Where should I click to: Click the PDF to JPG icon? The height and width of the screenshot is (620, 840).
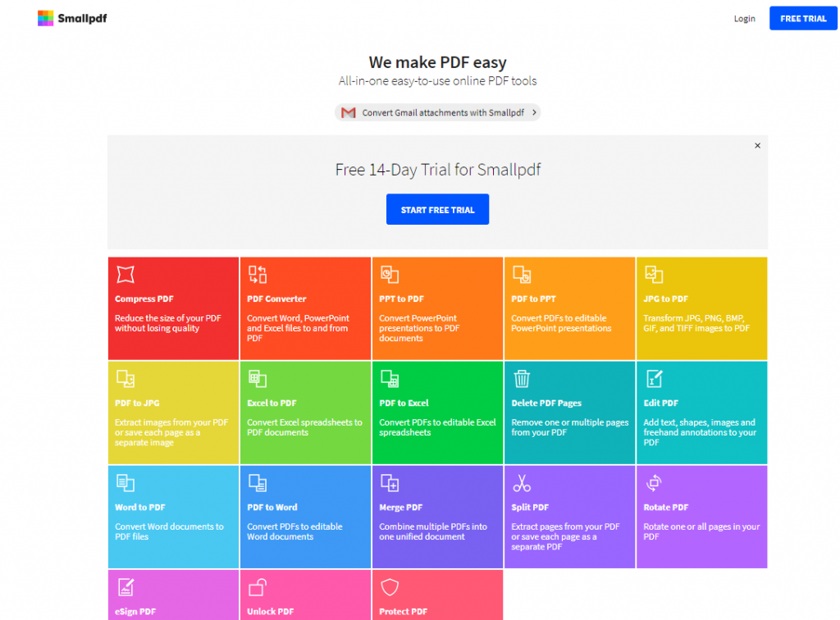126,379
